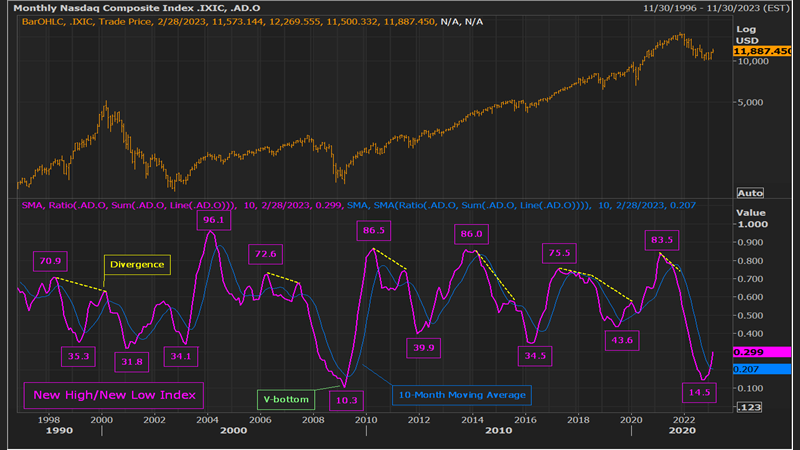Click the Log scale label
This screenshot has height=450, width=800.
coord(745,30)
